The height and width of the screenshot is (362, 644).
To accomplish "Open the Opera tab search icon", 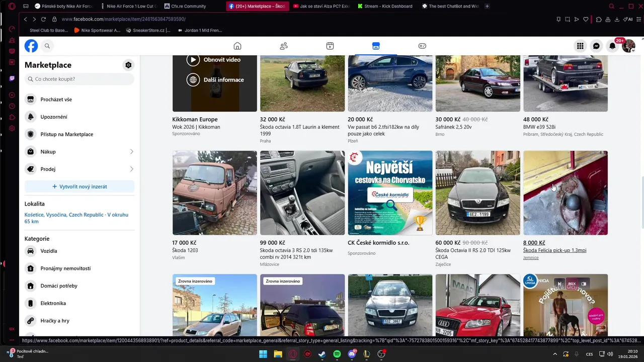I will point(611,6).
